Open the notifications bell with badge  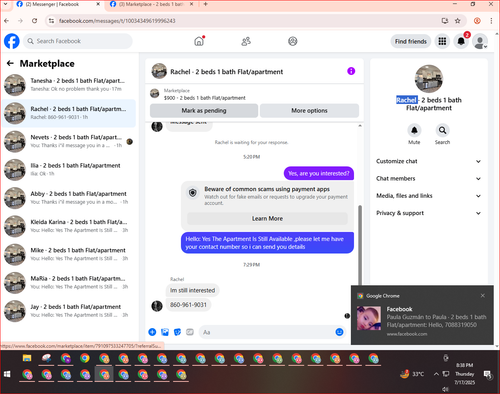pos(461,41)
